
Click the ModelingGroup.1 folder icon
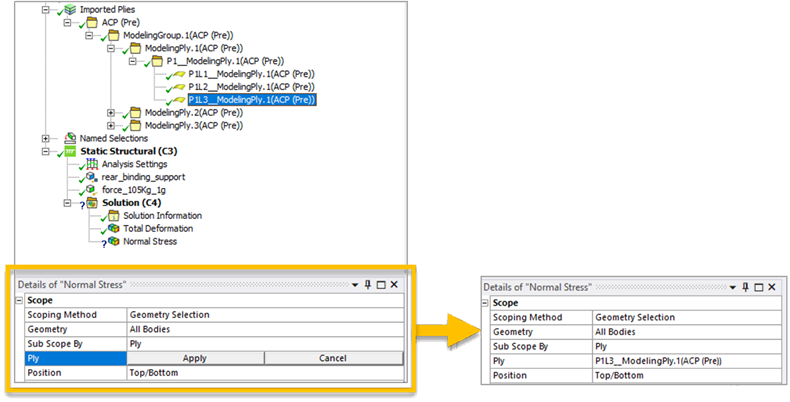pos(113,36)
